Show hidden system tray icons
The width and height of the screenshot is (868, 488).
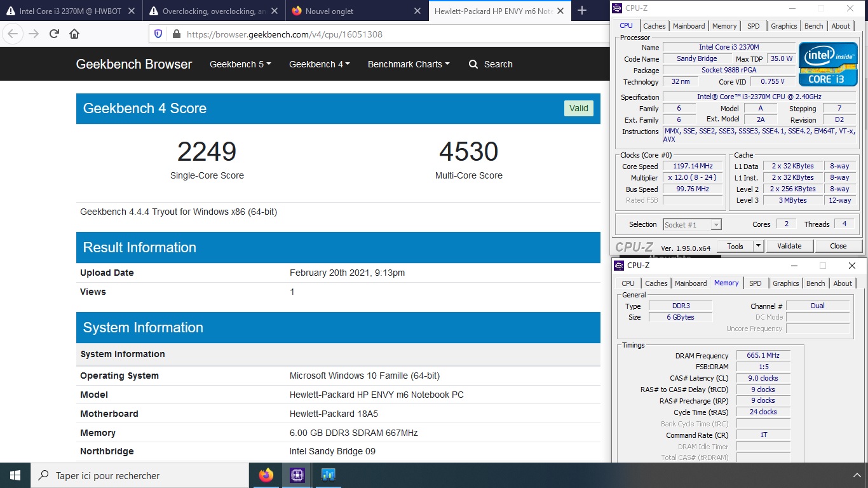point(856,475)
